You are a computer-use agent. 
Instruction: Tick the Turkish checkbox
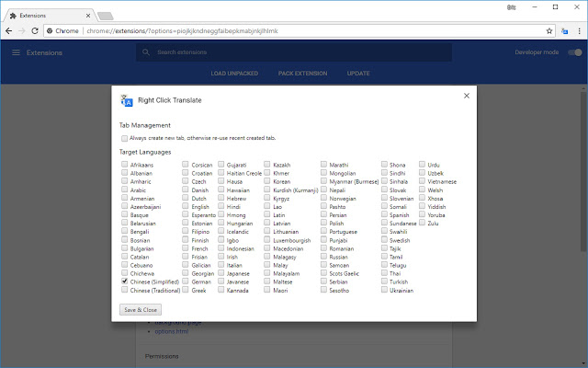[x=384, y=281]
